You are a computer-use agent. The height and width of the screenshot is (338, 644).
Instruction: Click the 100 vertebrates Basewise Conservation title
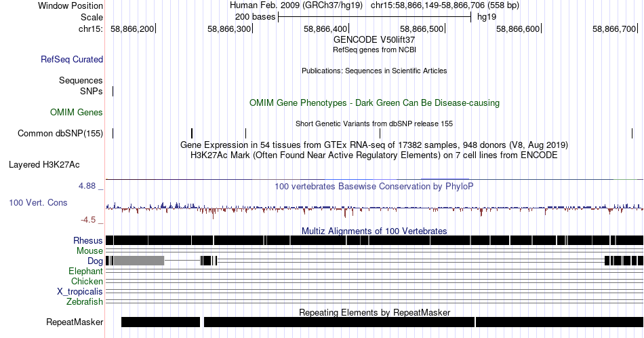pos(374,186)
